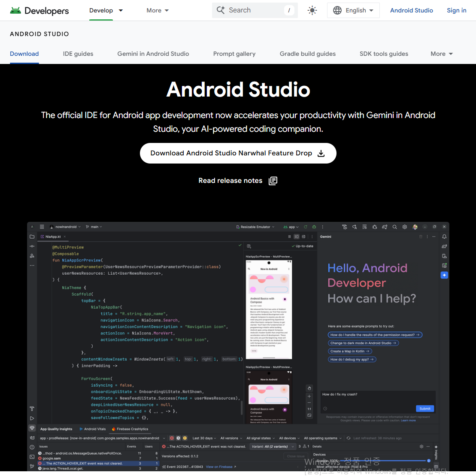Click the Terminal icon in IDE left sidebar
476x476 pixels.
coord(32,457)
